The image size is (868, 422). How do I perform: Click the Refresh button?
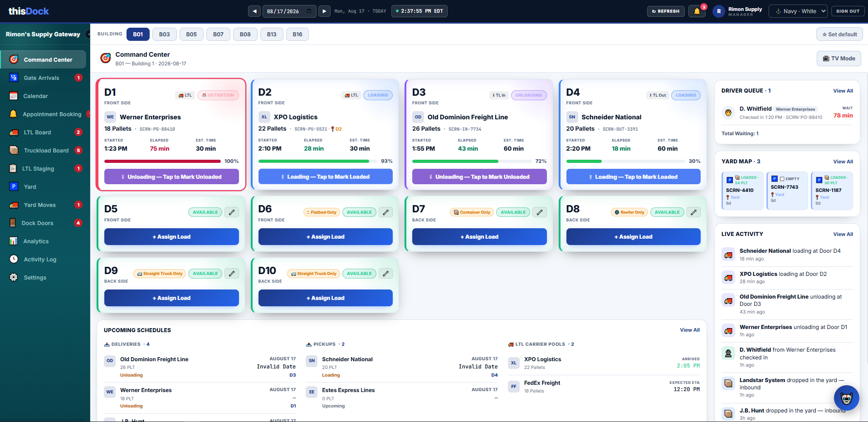click(666, 11)
